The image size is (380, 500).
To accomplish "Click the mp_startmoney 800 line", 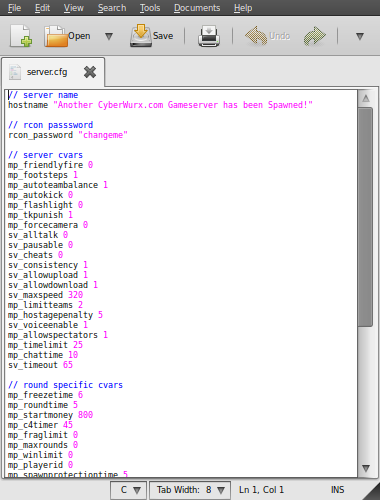I will click(x=50, y=415).
